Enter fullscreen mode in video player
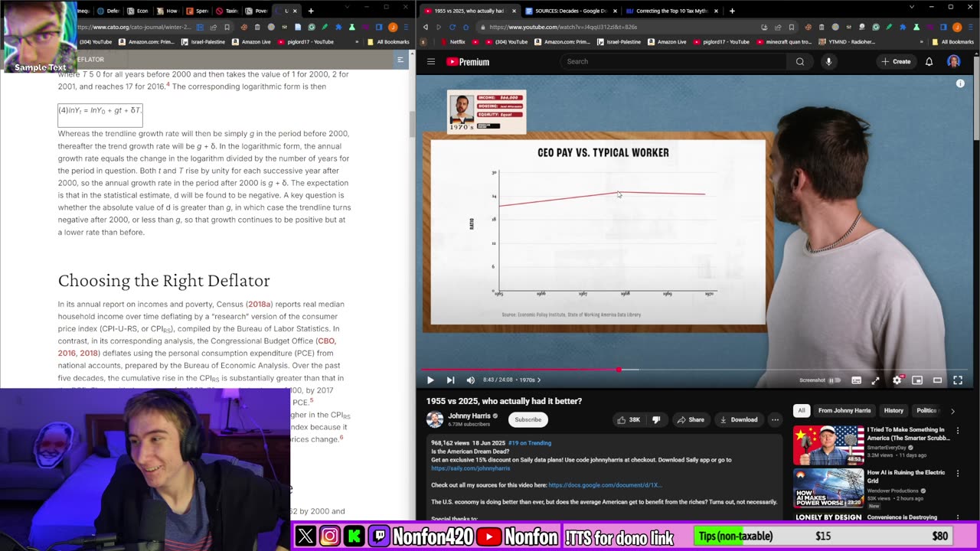 tap(957, 380)
